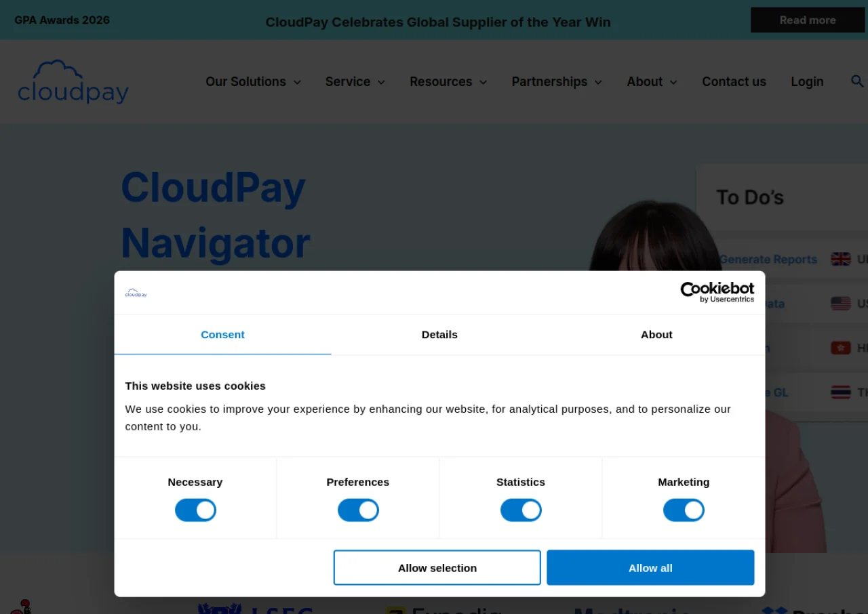Image resolution: width=868 pixels, height=614 pixels.
Task: Click the Read more banner button
Action: coord(808,20)
